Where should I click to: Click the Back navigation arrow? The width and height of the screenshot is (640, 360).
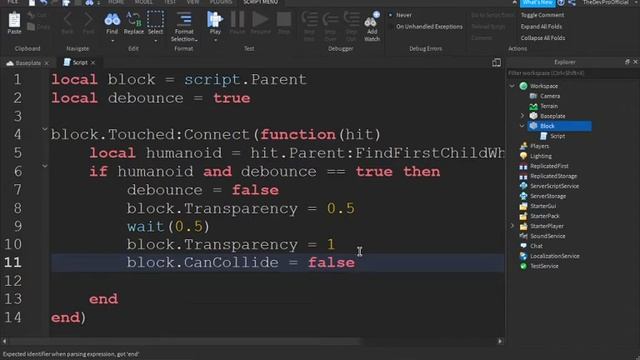click(67, 19)
